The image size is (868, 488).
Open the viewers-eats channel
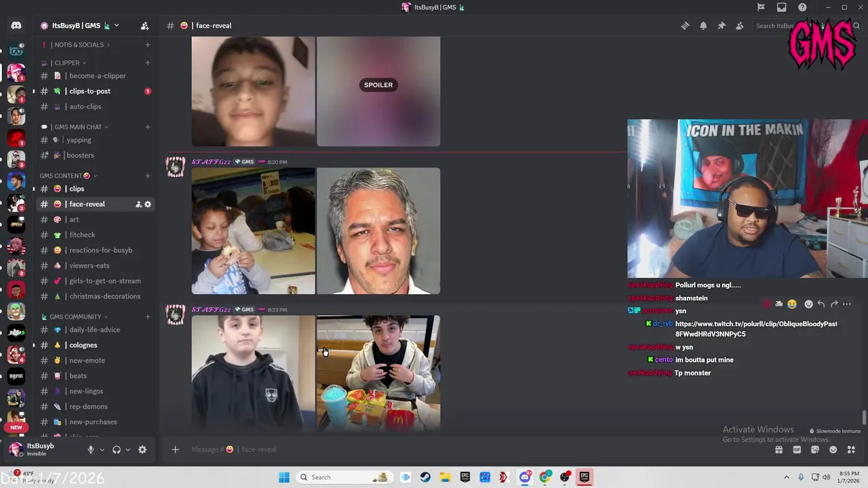[x=95, y=266]
